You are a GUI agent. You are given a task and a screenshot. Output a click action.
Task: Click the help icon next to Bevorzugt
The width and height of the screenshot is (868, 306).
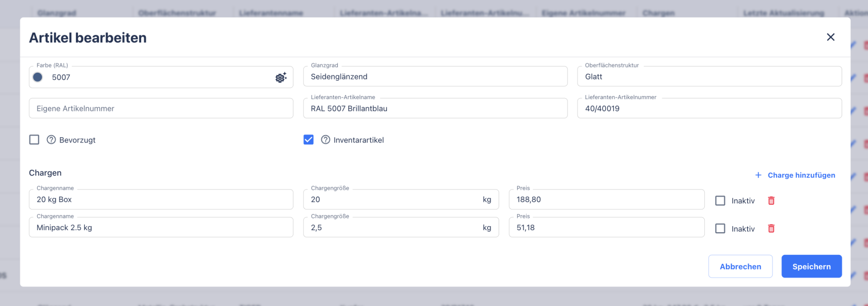[x=51, y=140]
